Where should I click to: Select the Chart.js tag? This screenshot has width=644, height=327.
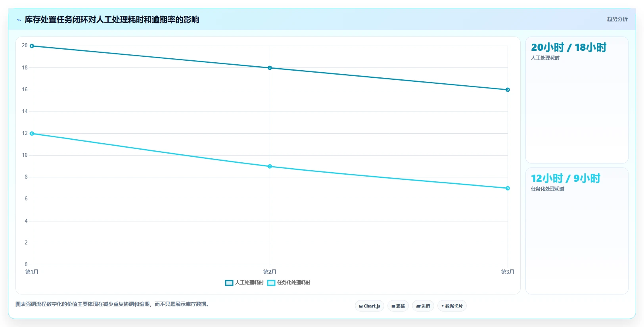tap(370, 306)
